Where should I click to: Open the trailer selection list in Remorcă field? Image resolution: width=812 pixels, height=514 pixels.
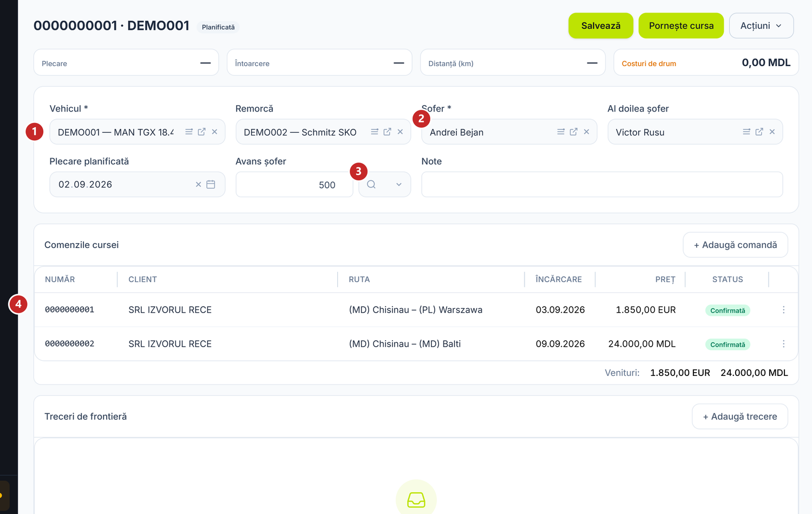[375, 132]
